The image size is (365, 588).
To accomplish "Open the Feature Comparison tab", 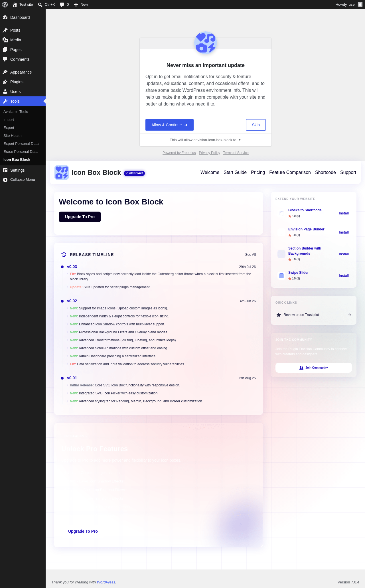I will [290, 173].
